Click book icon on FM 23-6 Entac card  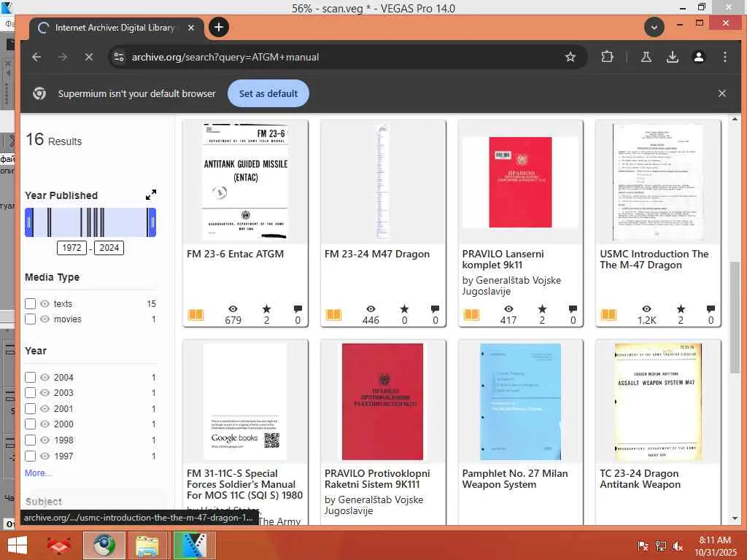(x=196, y=315)
